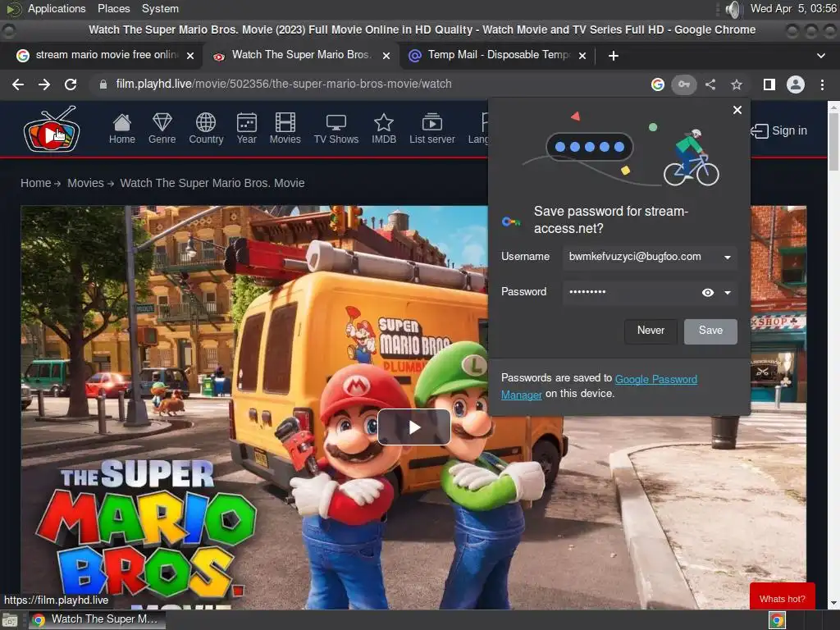
Task: Open the Chrome profile avatar
Action: click(x=796, y=84)
